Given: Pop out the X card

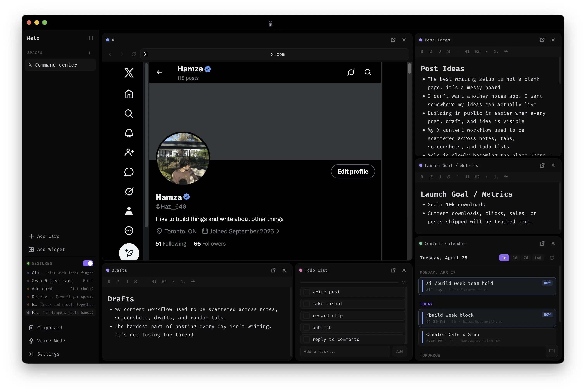Looking at the screenshot, I should [393, 40].
